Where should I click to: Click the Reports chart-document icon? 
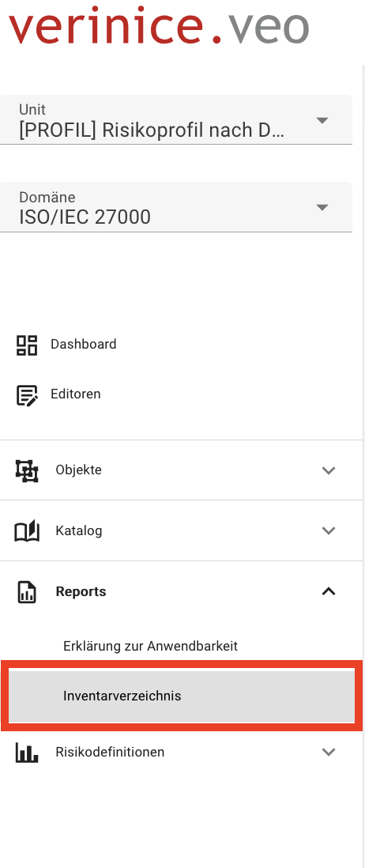click(27, 592)
